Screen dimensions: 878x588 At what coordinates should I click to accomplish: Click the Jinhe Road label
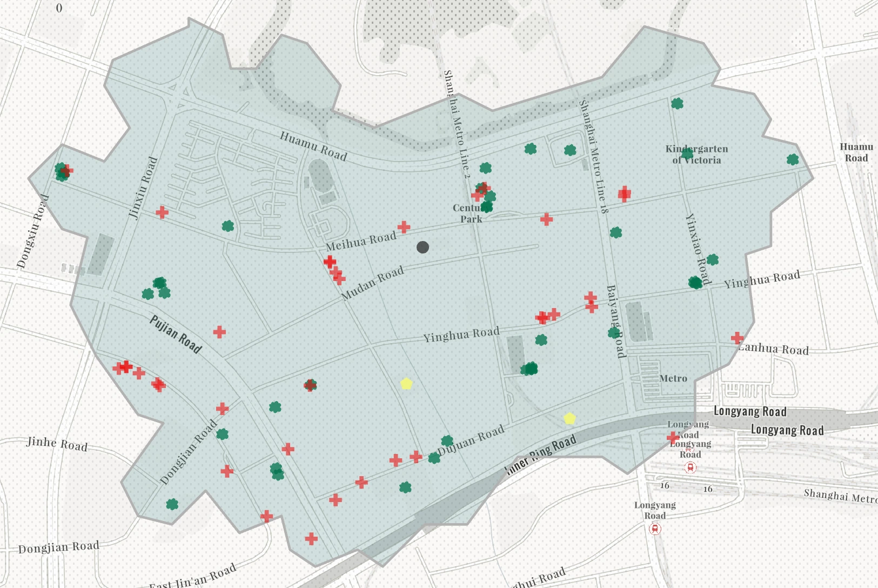(x=57, y=444)
